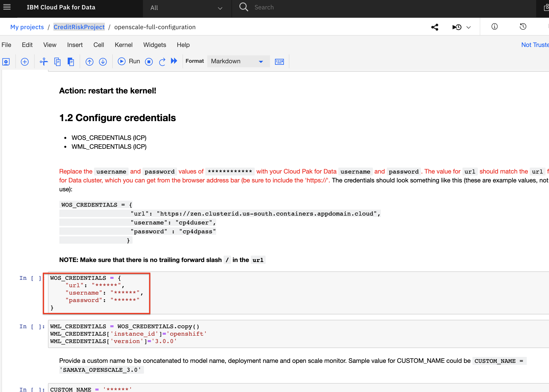
Task: Click the info circle icon
Action: point(494,27)
